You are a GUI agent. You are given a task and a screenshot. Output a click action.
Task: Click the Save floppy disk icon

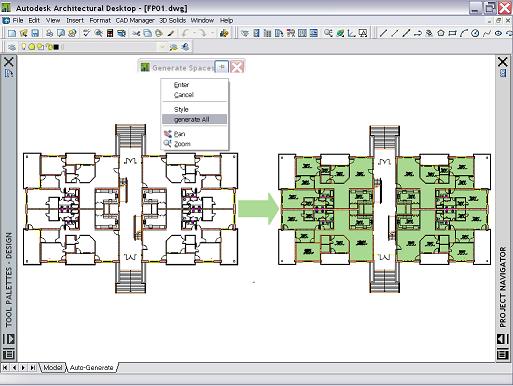tap(35, 33)
